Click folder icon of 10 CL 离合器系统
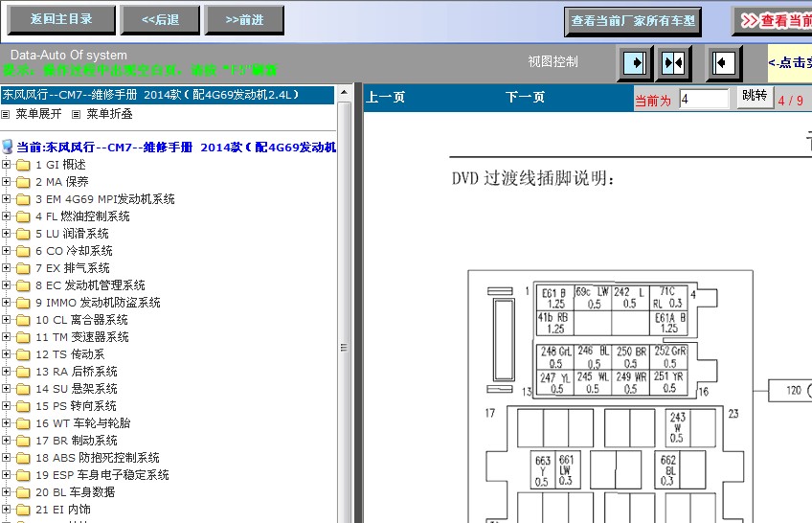Viewport: 812px width, 523px height. pyautogui.click(x=23, y=320)
